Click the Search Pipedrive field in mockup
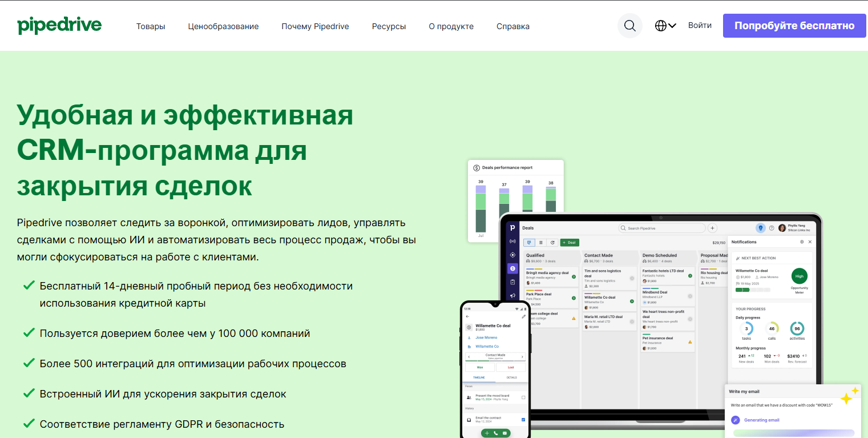The height and width of the screenshot is (438, 868). point(662,228)
